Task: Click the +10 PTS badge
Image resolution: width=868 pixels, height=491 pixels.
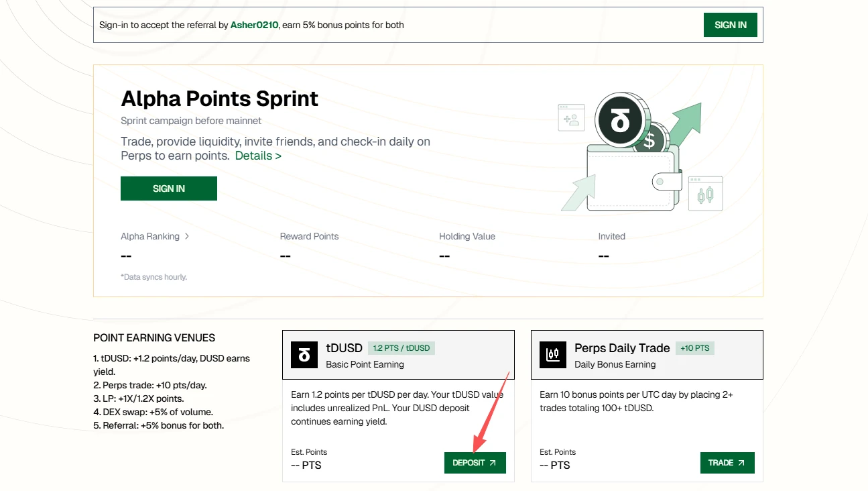Action: pyautogui.click(x=694, y=348)
